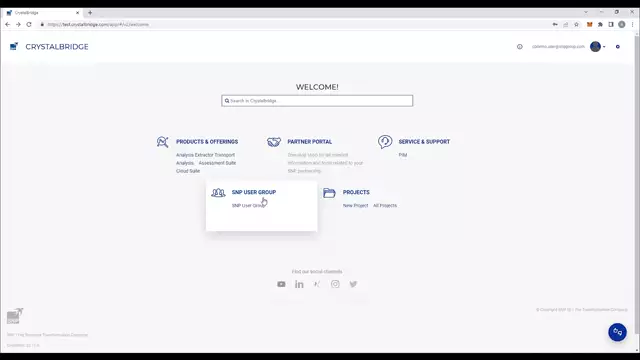Click the user email address in header
This screenshot has height=360, width=640.
tap(558, 47)
